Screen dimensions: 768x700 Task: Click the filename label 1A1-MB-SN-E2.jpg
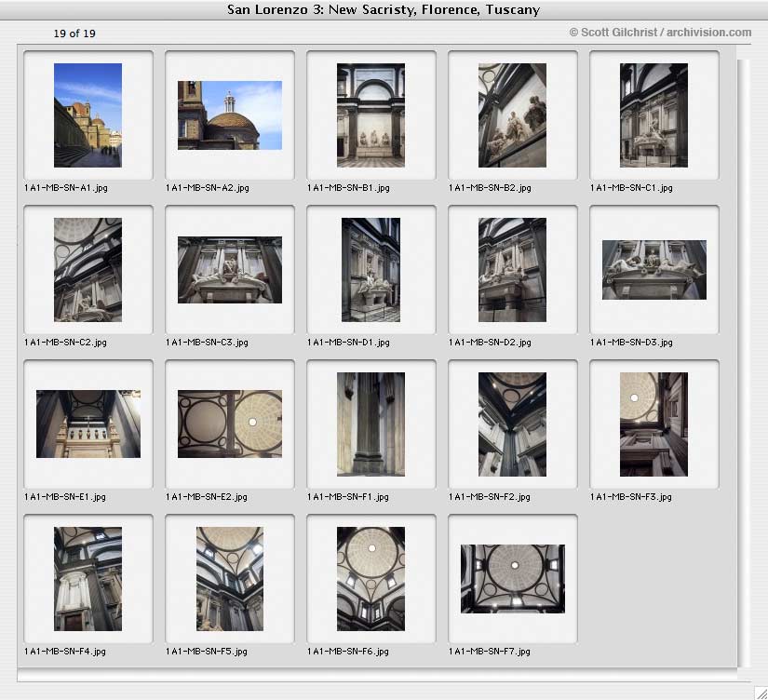207,497
